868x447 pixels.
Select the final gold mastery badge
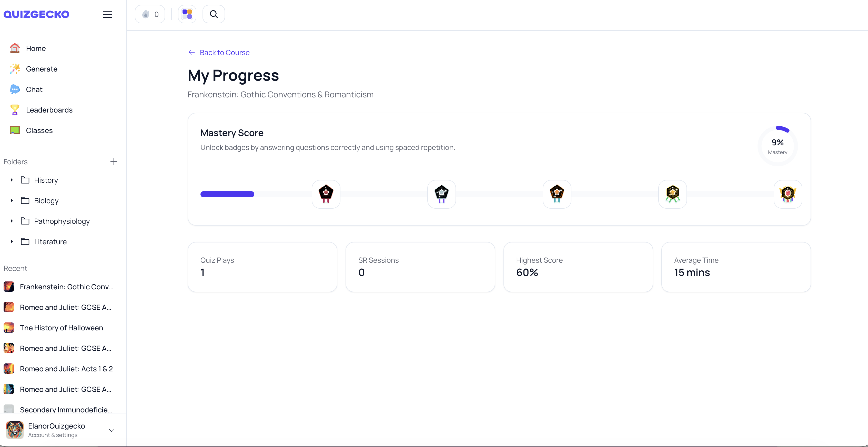788,194
